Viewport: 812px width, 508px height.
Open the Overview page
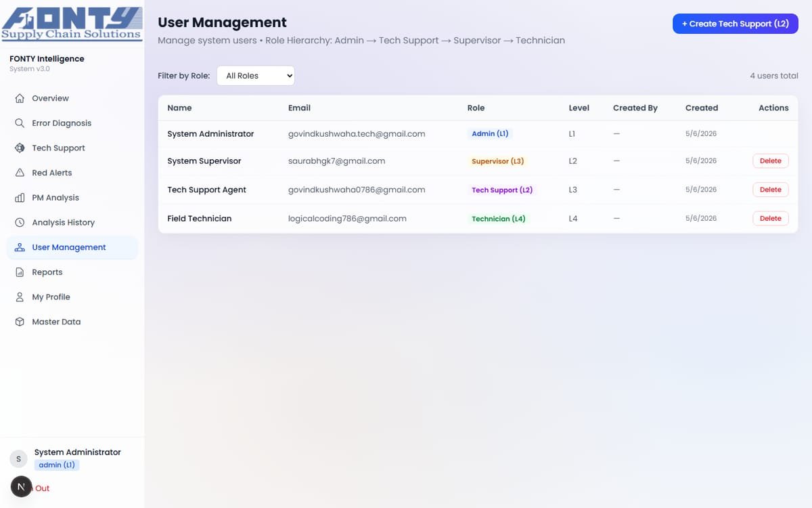tap(72, 98)
